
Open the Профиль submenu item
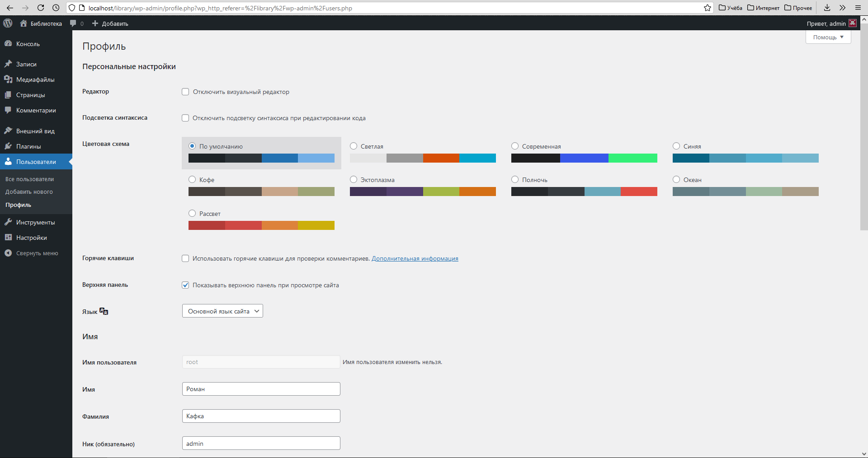click(x=18, y=205)
